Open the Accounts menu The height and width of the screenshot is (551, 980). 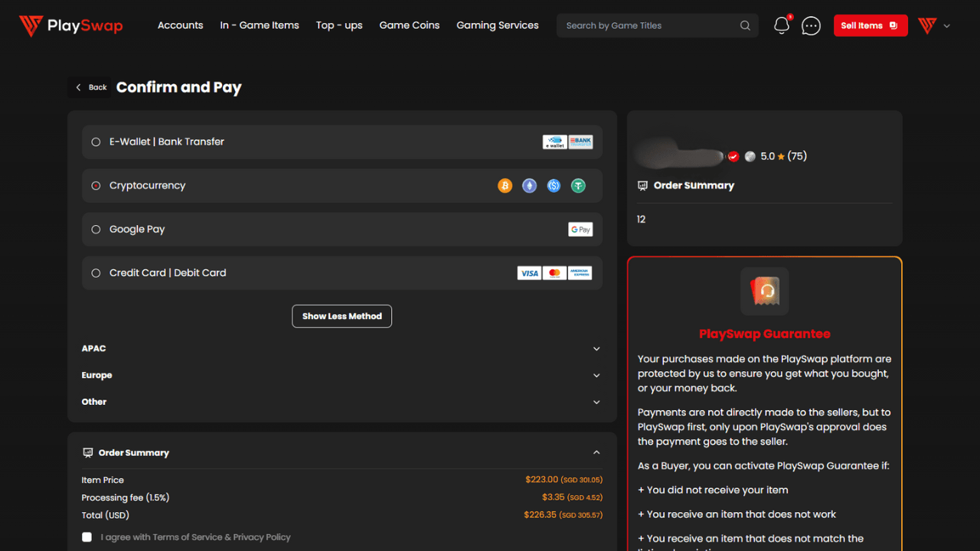click(x=181, y=25)
